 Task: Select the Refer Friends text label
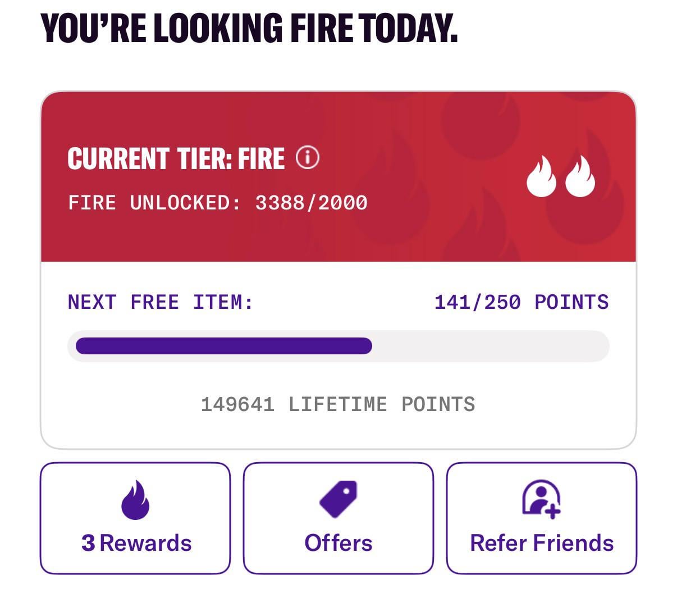pos(542,543)
